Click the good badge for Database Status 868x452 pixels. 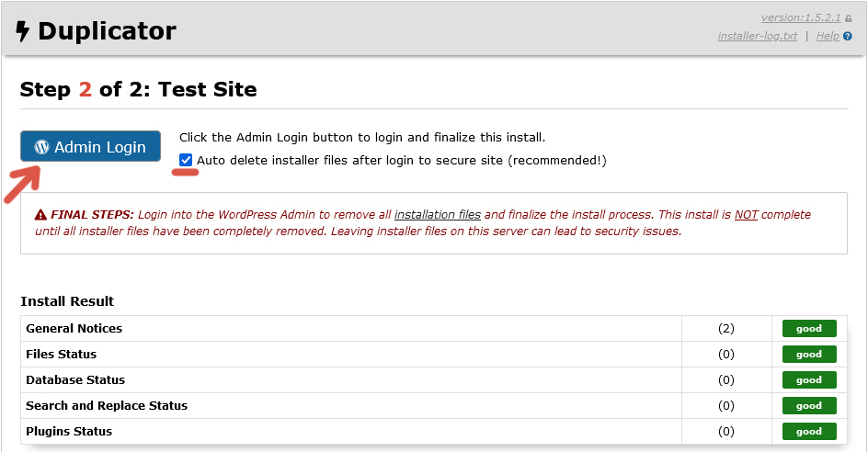click(x=809, y=380)
